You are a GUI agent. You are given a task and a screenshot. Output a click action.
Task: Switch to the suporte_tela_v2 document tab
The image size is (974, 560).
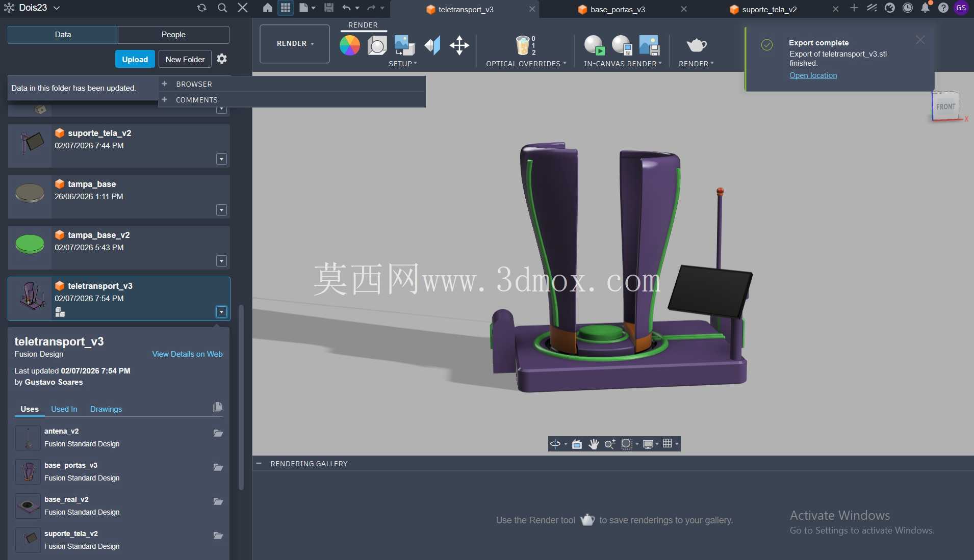pyautogui.click(x=768, y=9)
